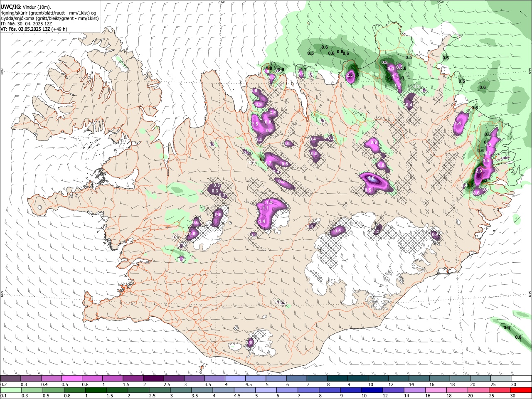Click the '15W' longitude label
Screen dimensions: 532x399
pos(440,2)
